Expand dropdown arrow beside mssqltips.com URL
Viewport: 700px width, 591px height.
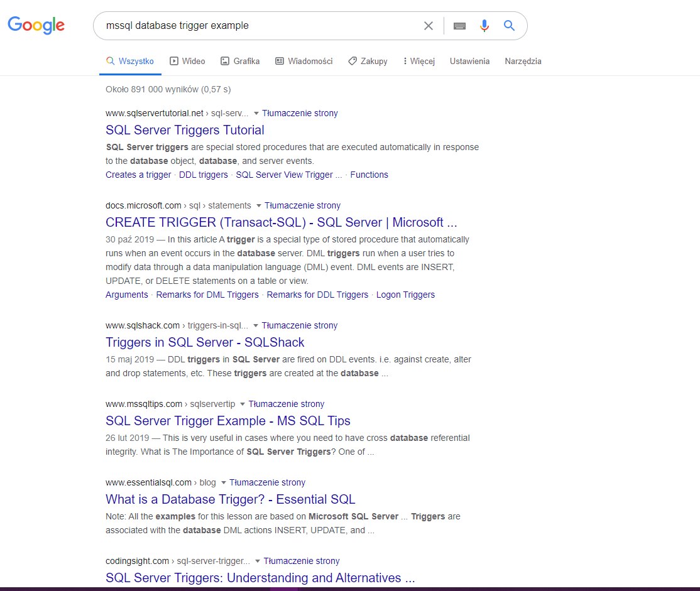point(243,404)
